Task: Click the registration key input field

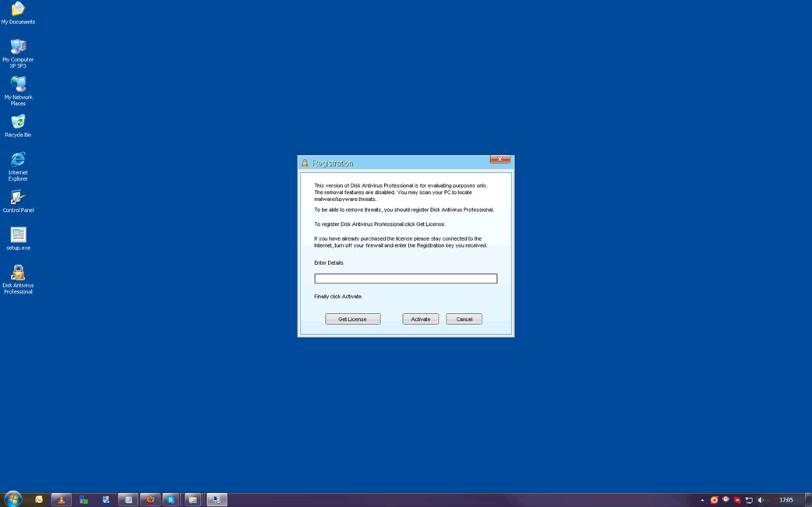Action: tap(405, 279)
